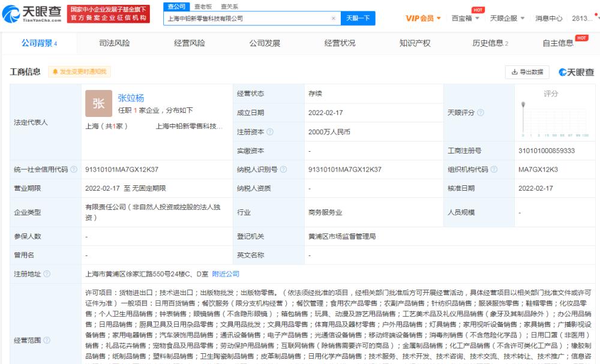The height and width of the screenshot is (364, 600).
Task: Open 消息中心 message center
Action: pyautogui.click(x=549, y=19)
